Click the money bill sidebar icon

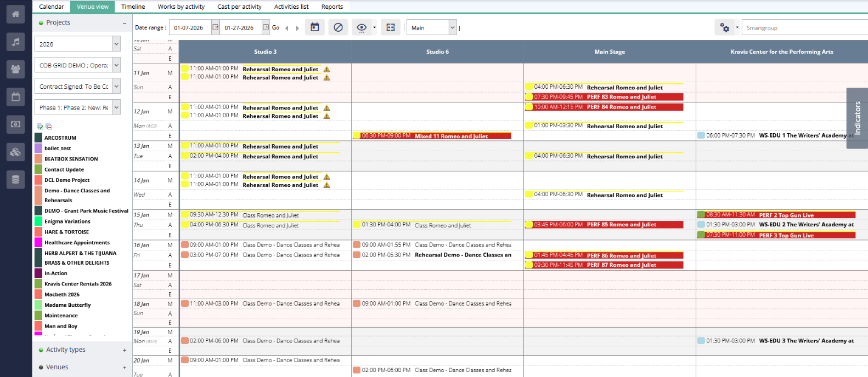[15, 124]
